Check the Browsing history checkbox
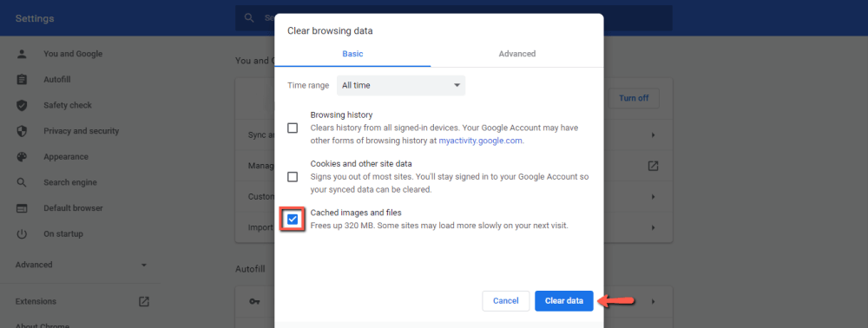This screenshot has height=328, width=868. click(x=293, y=128)
